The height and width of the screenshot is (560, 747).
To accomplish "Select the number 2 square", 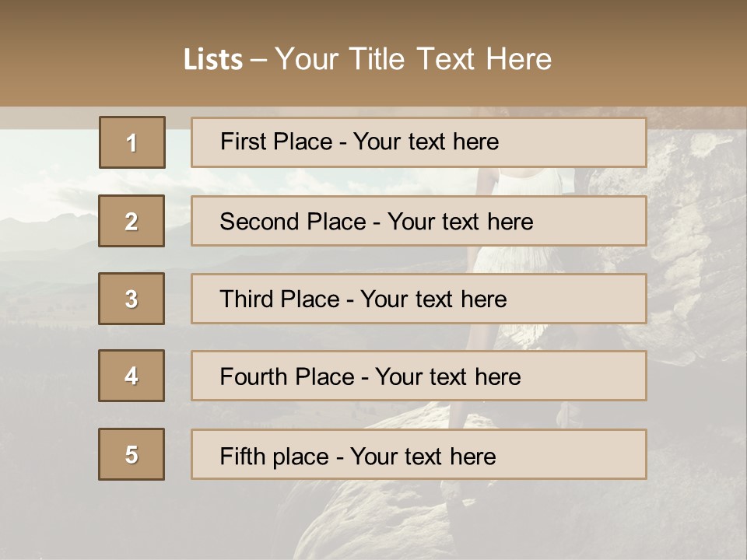I will [x=132, y=221].
